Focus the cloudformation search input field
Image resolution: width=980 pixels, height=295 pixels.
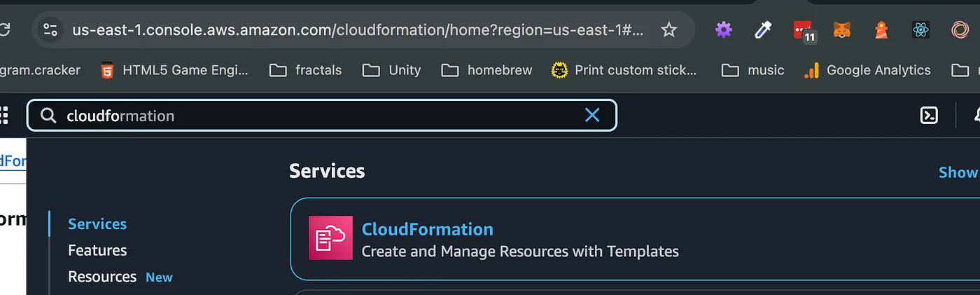322,116
